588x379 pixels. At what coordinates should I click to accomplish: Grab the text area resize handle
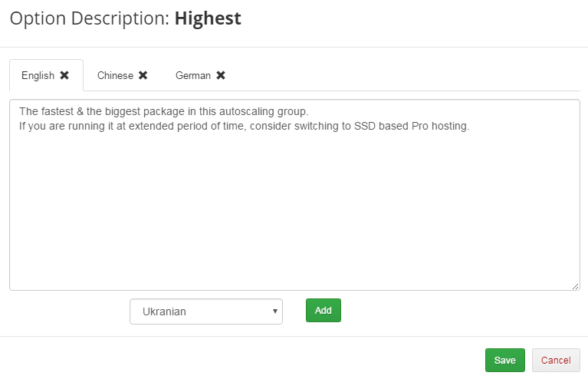click(x=575, y=286)
